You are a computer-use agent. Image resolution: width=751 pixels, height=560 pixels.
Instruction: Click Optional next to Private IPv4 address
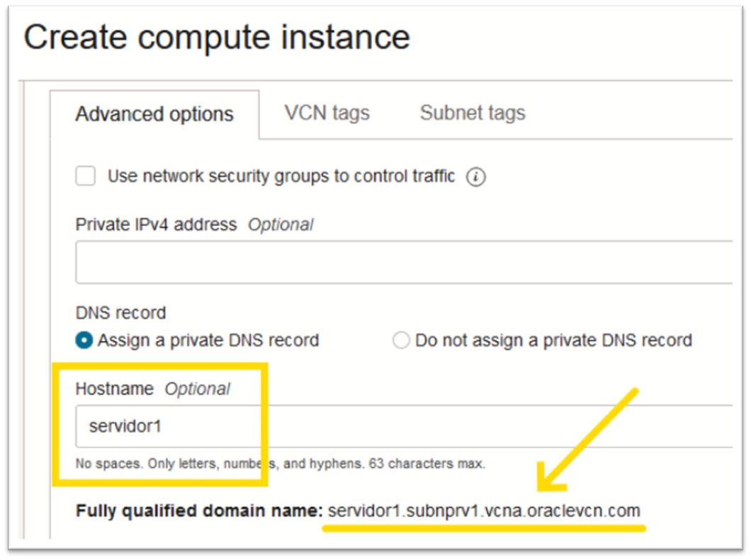pyautogui.click(x=280, y=225)
